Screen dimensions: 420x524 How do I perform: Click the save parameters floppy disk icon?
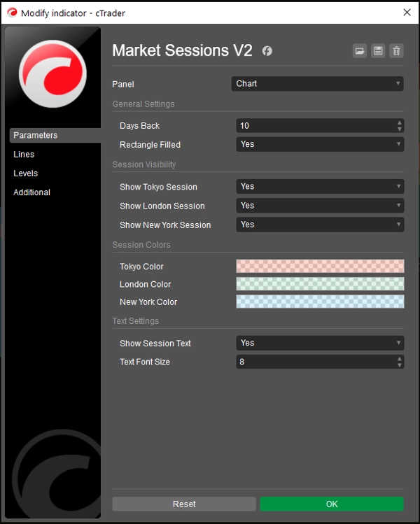378,50
